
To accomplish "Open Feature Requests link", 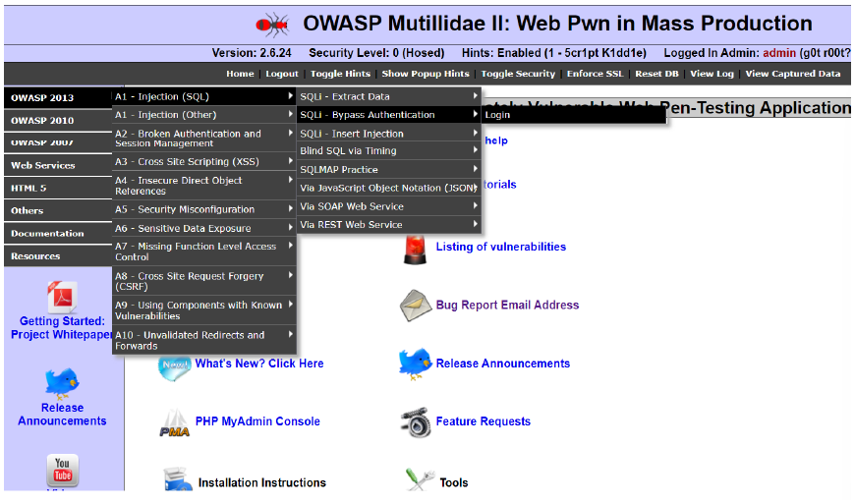I will 484,421.
